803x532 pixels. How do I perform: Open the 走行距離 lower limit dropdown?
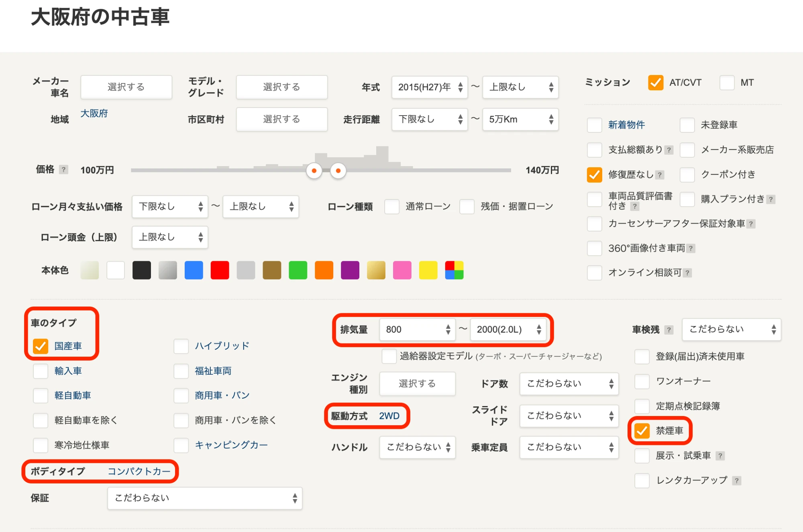(430, 119)
